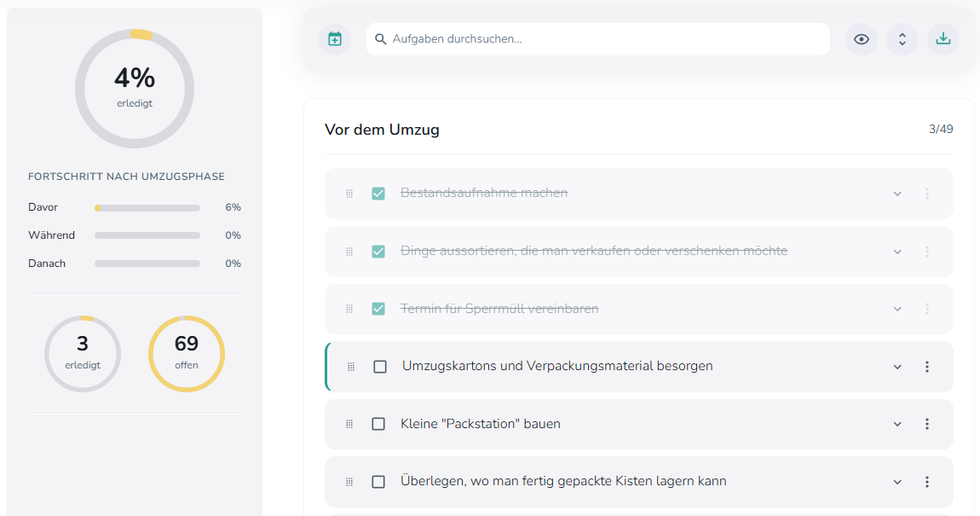Open three-dot menu for 'Kleine "Packstation" bauen'

[x=927, y=424]
